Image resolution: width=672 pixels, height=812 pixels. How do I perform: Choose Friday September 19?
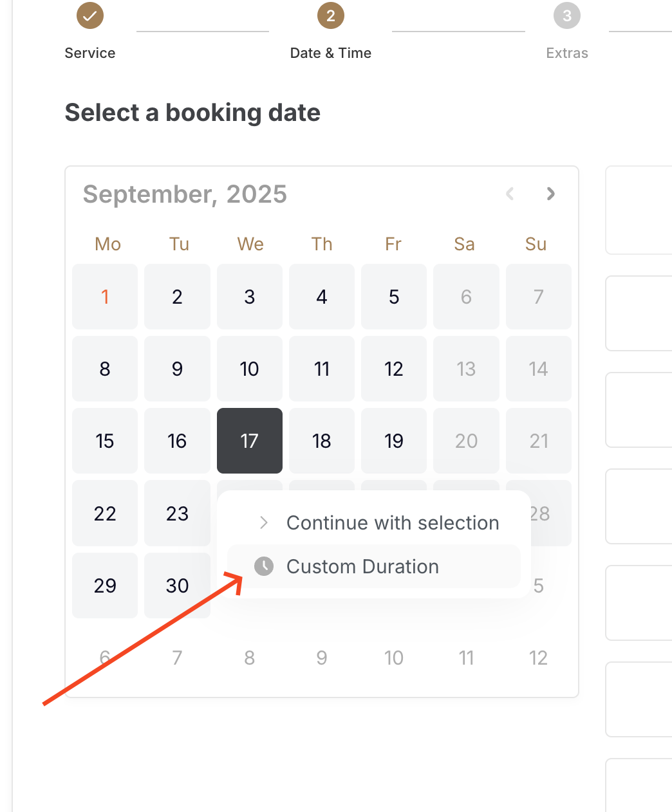(394, 441)
